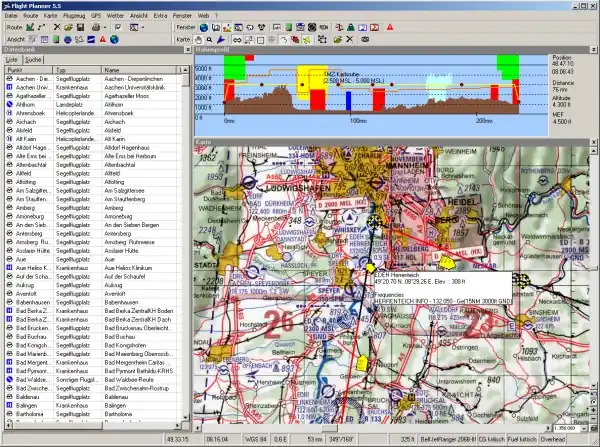This screenshot has width=600, height=447.
Task: Open a route with the folder icon
Action: pyautogui.click(x=68, y=27)
